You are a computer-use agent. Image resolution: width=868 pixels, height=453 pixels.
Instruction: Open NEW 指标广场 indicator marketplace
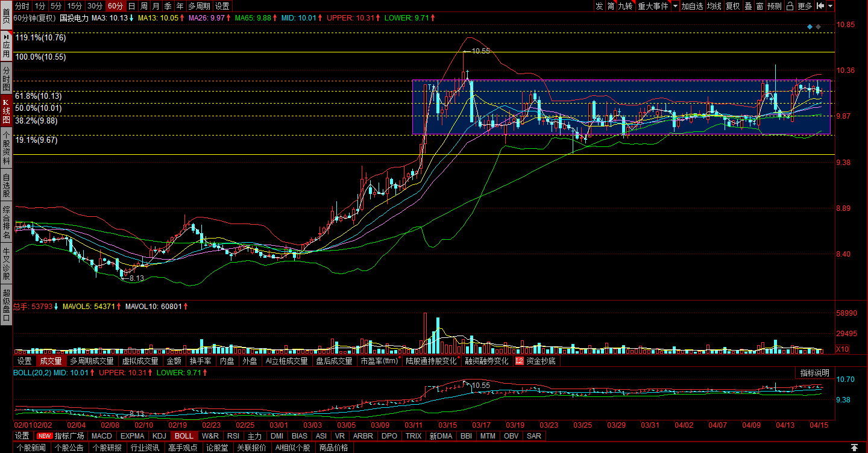click(x=61, y=436)
